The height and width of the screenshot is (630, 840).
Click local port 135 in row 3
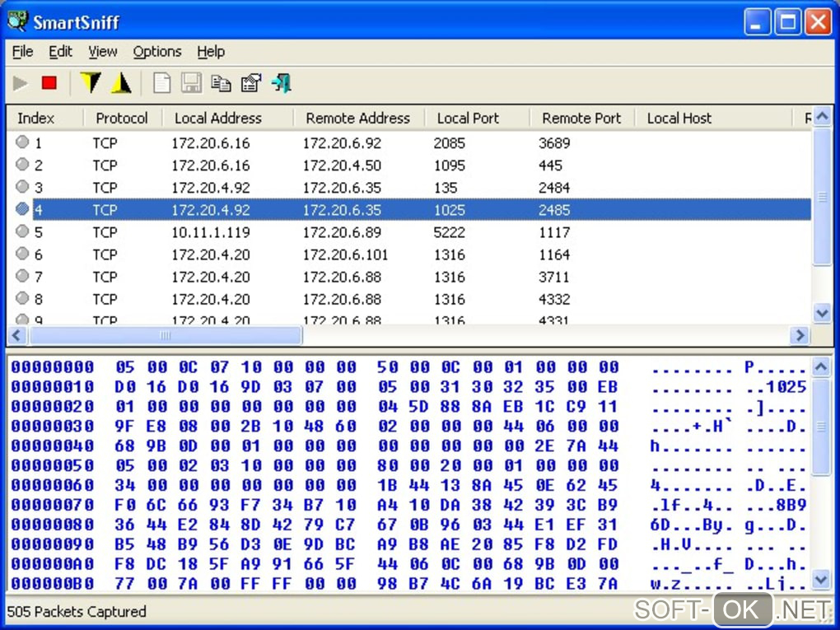446,188
